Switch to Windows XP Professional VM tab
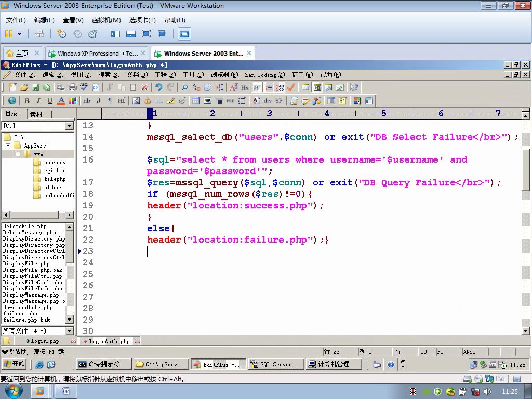This screenshot has height=399, width=532. pyautogui.click(x=97, y=54)
